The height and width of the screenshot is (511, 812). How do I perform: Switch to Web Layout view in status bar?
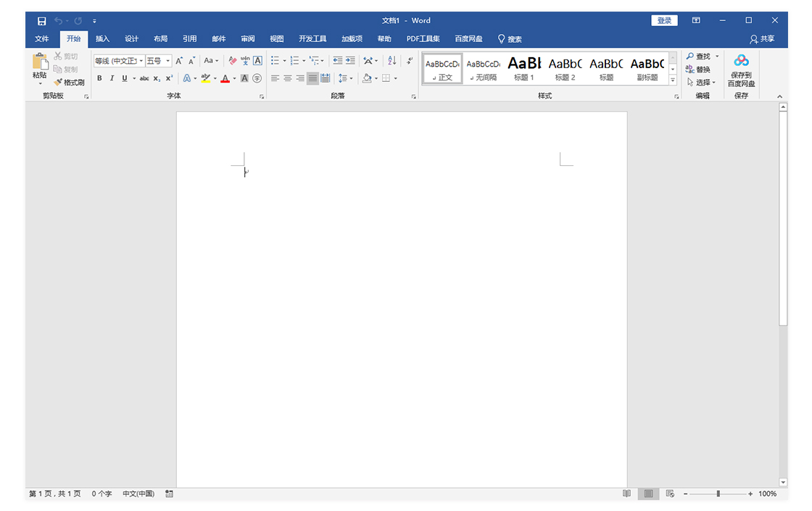[670, 494]
